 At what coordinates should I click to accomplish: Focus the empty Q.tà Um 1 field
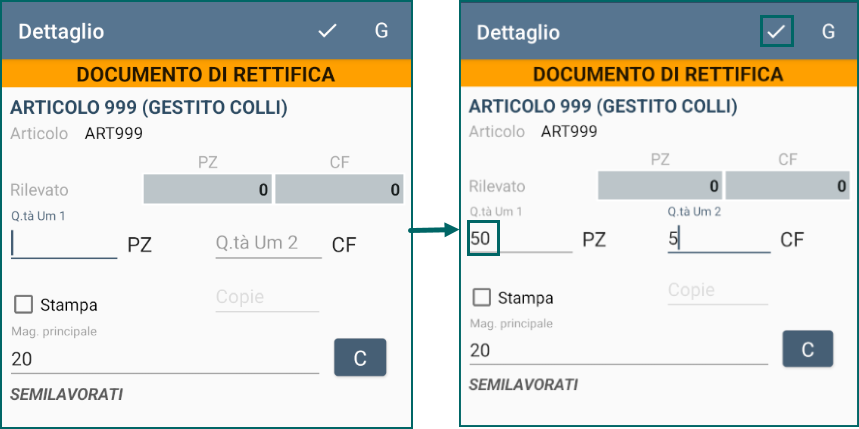(x=64, y=244)
